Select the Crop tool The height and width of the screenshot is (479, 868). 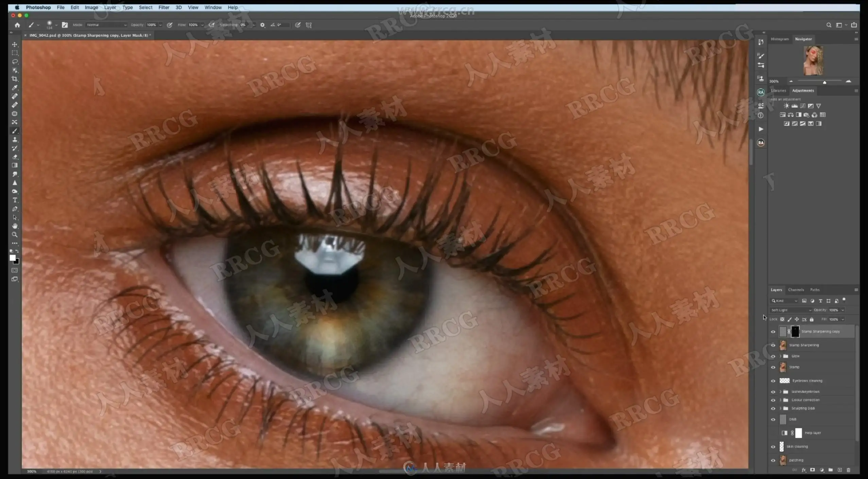pyautogui.click(x=15, y=79)
